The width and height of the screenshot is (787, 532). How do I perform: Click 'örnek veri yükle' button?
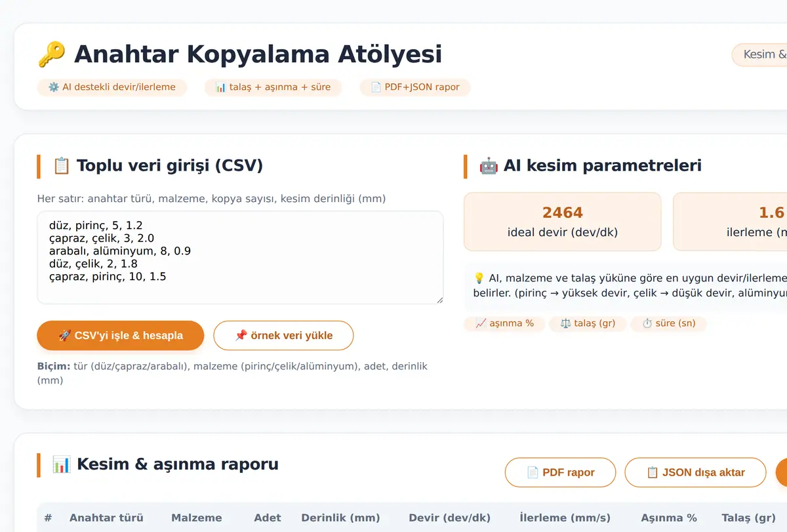pos(283,335)
